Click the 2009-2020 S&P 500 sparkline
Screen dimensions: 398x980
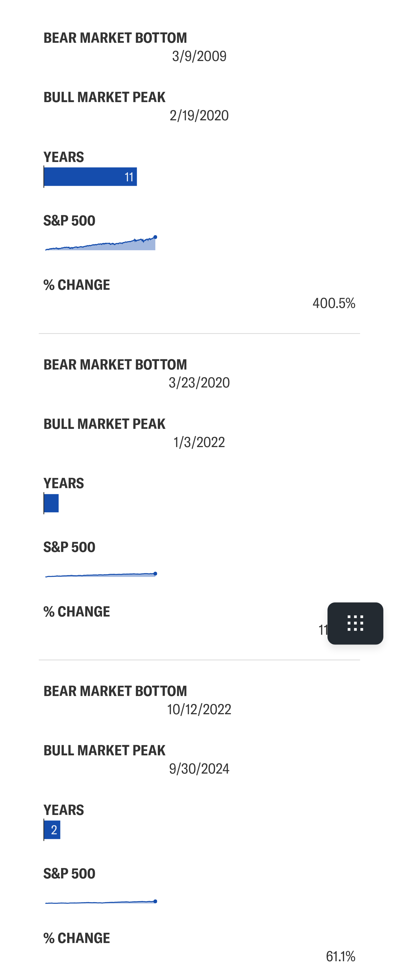pyautogui.click(x=101, y=243)
